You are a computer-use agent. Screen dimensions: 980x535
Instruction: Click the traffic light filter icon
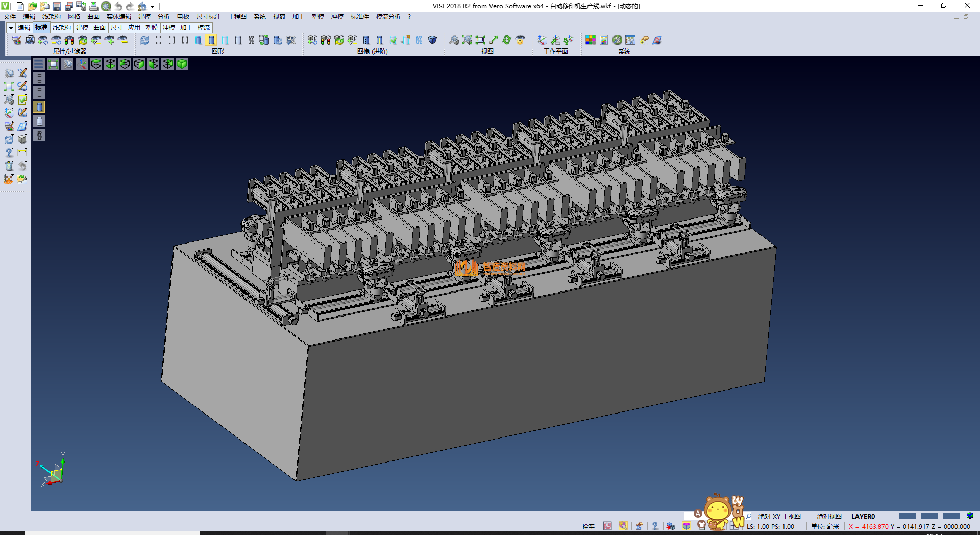tap(69, 40)
